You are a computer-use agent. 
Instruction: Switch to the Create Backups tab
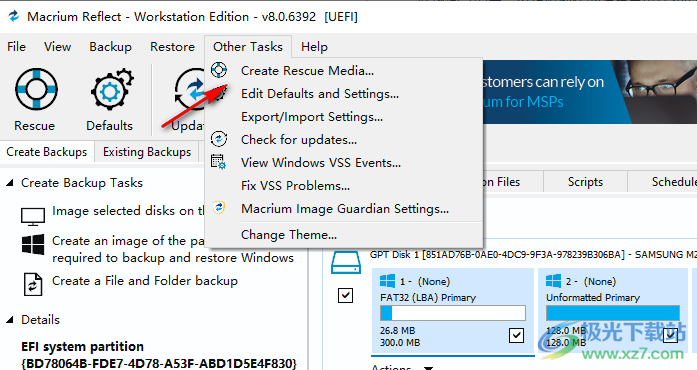click(47, 152)
